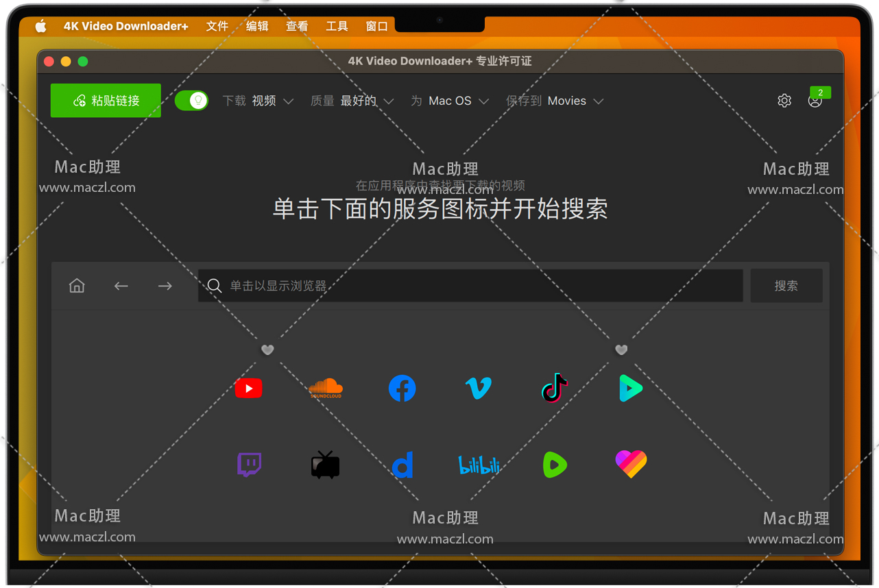Open the Twitch service icon

tap(249, 465)
